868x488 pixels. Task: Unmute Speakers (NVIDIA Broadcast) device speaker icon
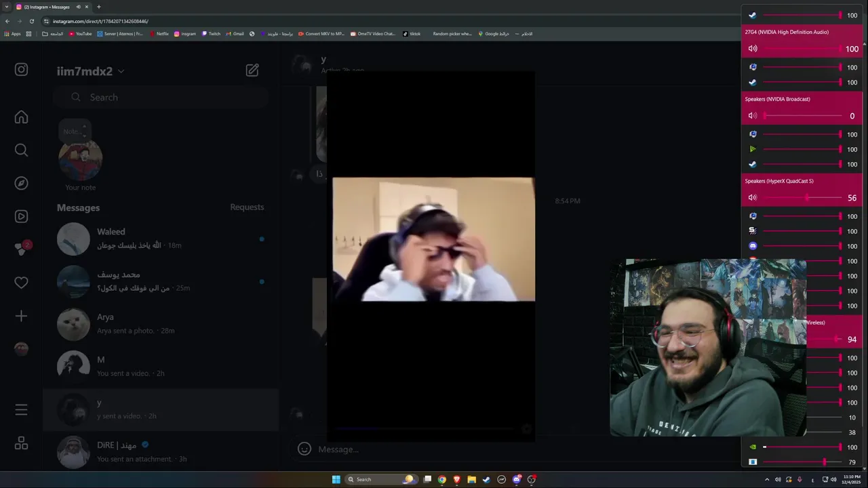click(753, 116)
